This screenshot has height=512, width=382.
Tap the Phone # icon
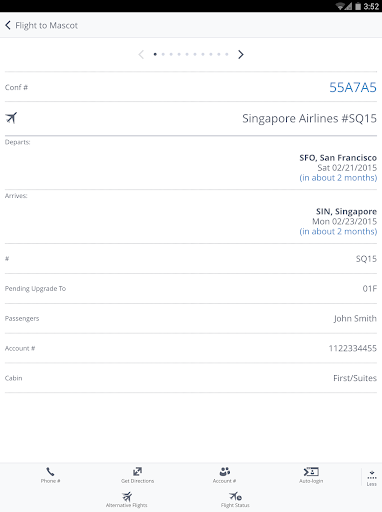click(x=50, y=472)
